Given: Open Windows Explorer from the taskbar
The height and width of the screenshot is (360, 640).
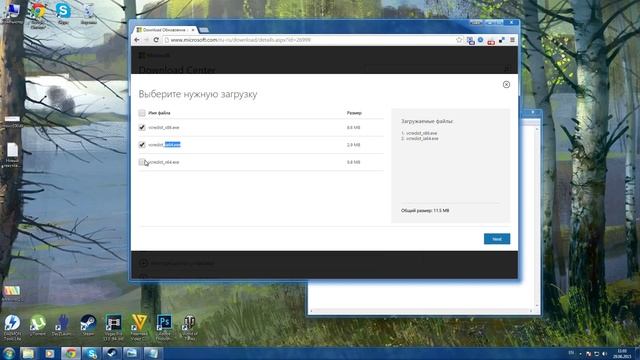Looking at the screenshot, I should pyautogui.click(x=28, y=353).
